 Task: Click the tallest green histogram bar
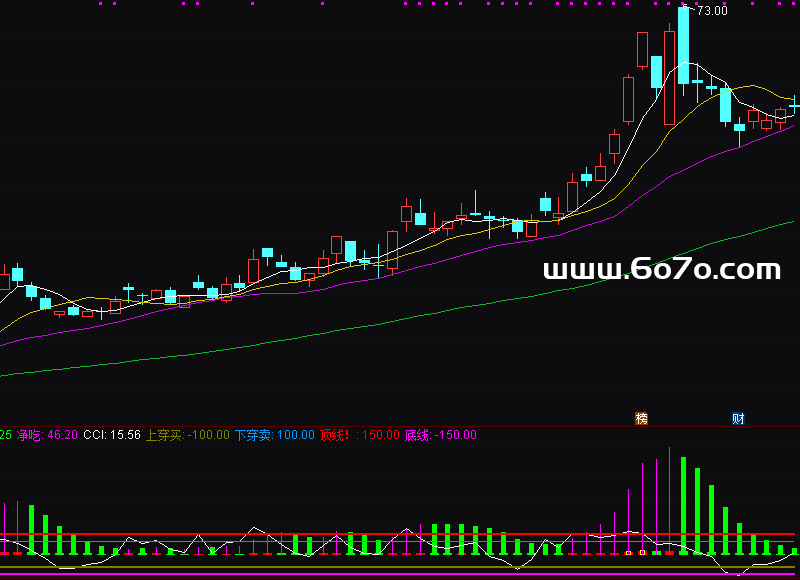click(683, 505)
